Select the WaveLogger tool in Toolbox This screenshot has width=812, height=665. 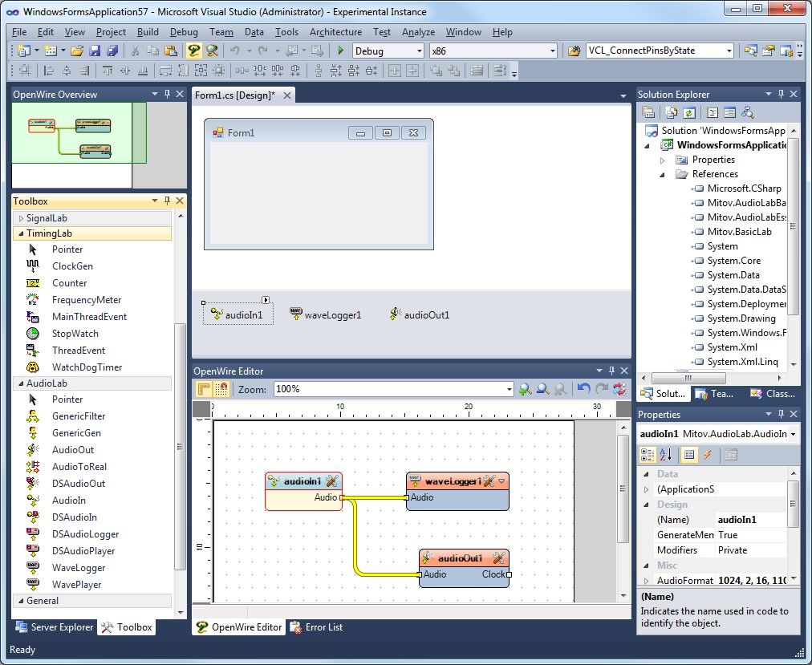coord(79,568)
